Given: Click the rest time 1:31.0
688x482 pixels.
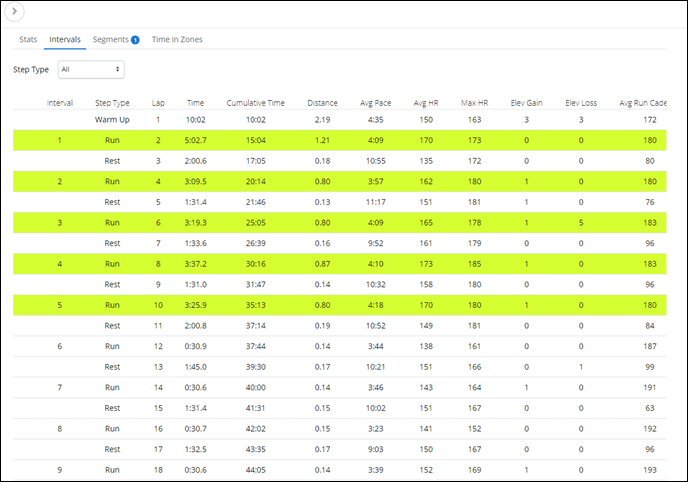Looking at the screenshot, I should (x=195, y=285).
